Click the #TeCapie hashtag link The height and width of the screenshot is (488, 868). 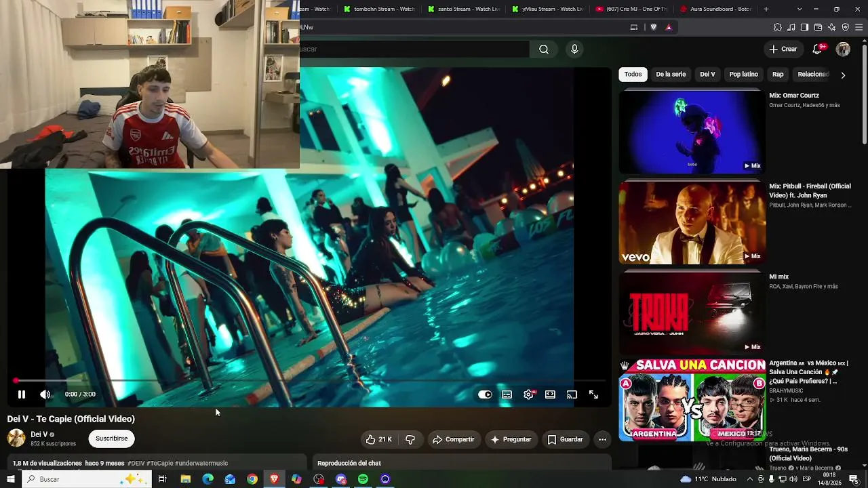(x=159, y=464)
